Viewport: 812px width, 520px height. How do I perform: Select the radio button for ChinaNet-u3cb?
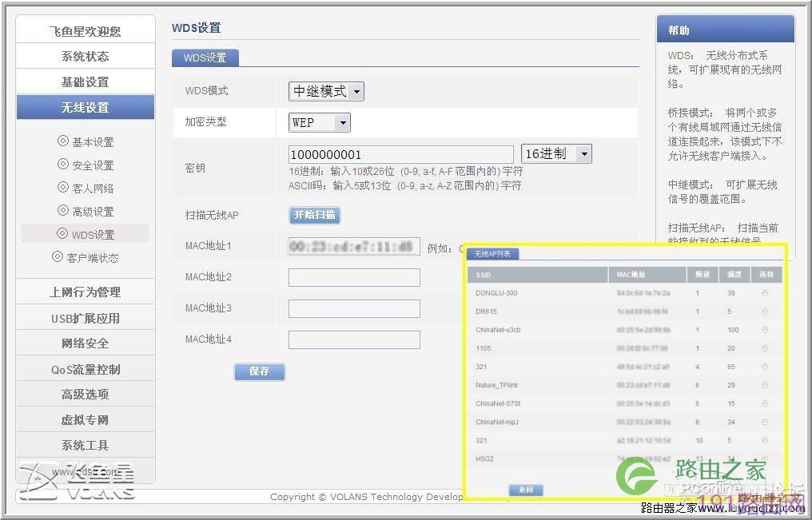point(765,330)
